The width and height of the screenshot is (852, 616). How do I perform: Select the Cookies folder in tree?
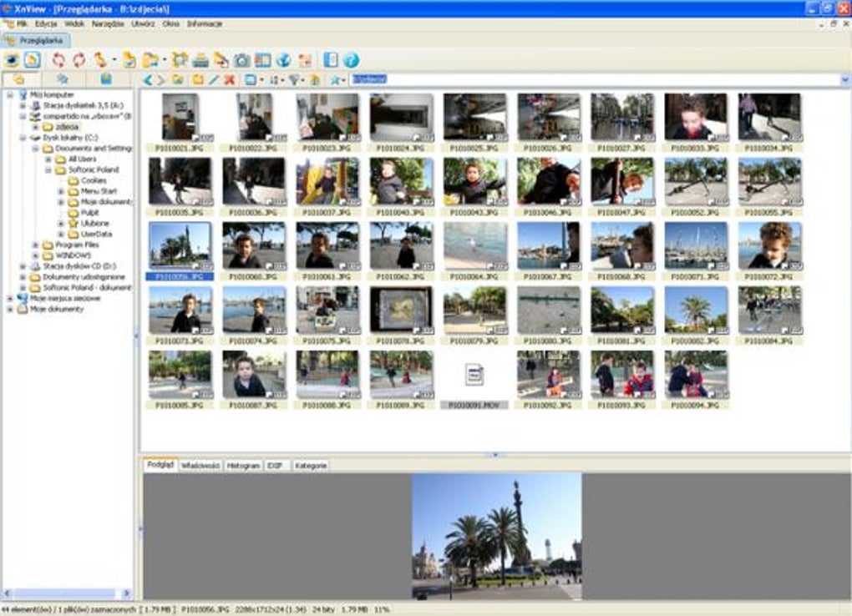(x=87, y=180)
